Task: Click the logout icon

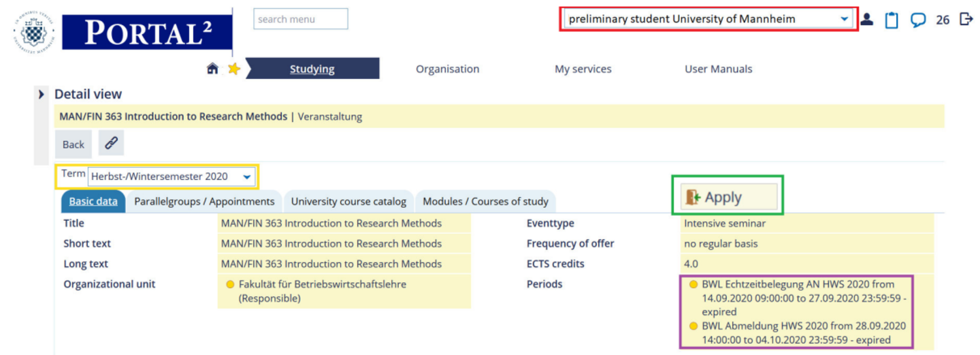Action: tap(966, 19)
